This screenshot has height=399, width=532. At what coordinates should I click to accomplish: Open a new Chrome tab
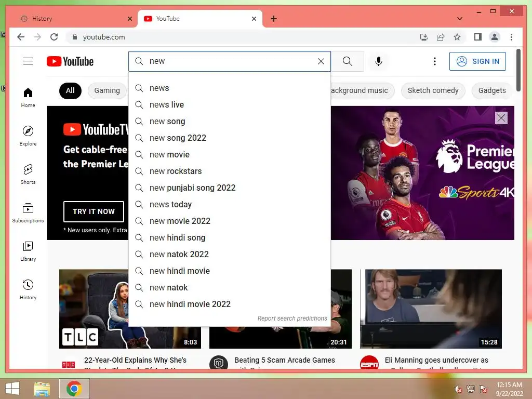click(274, 19)
